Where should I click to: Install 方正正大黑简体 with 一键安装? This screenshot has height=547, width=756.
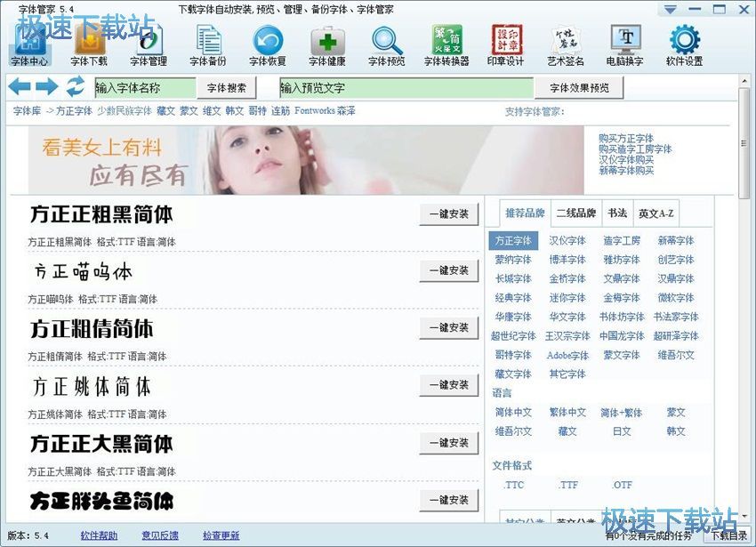tap(449, 443)
